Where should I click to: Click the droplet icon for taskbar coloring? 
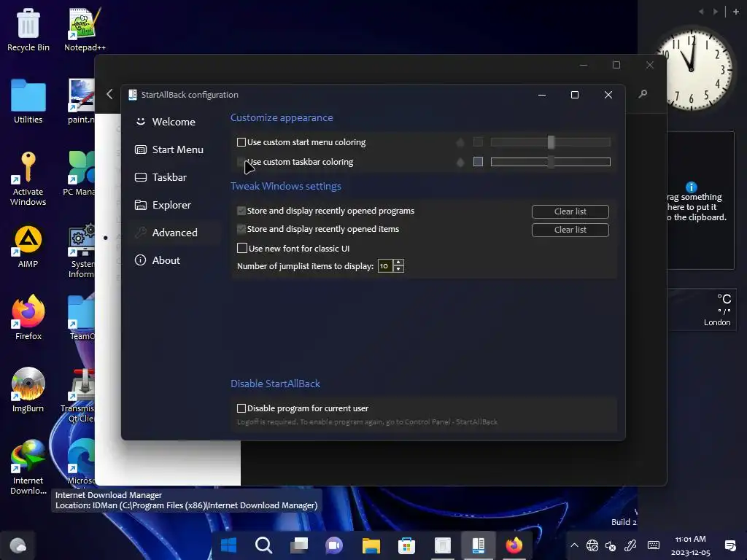[460, 163]
